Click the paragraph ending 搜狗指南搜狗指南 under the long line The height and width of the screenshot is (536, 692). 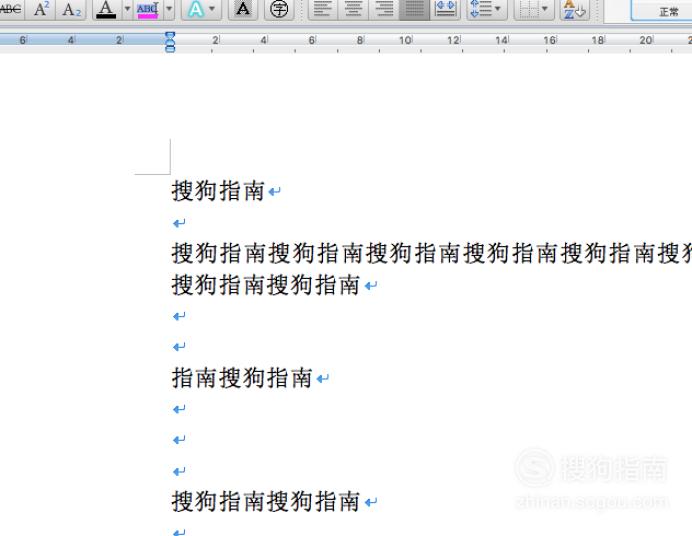click(266, 285)
